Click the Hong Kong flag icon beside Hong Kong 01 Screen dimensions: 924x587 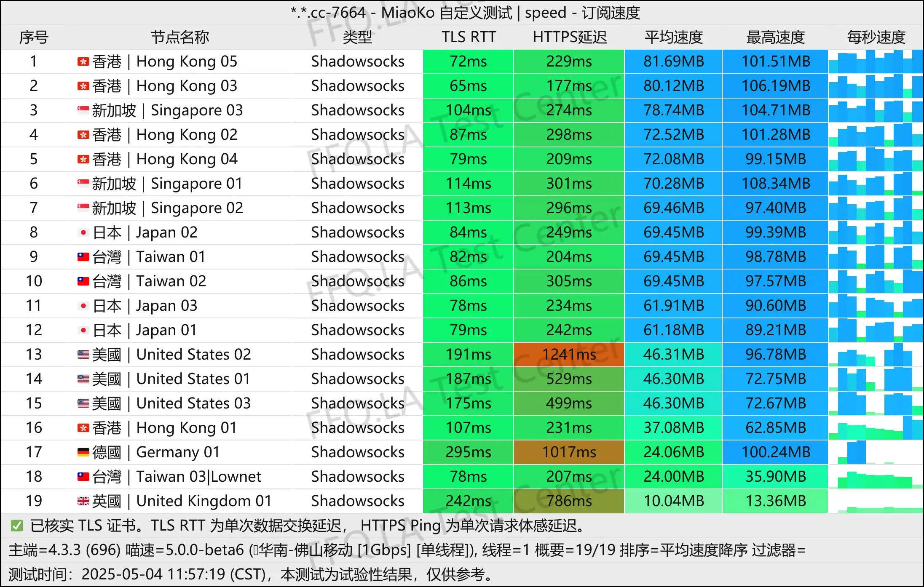point(83,428)
